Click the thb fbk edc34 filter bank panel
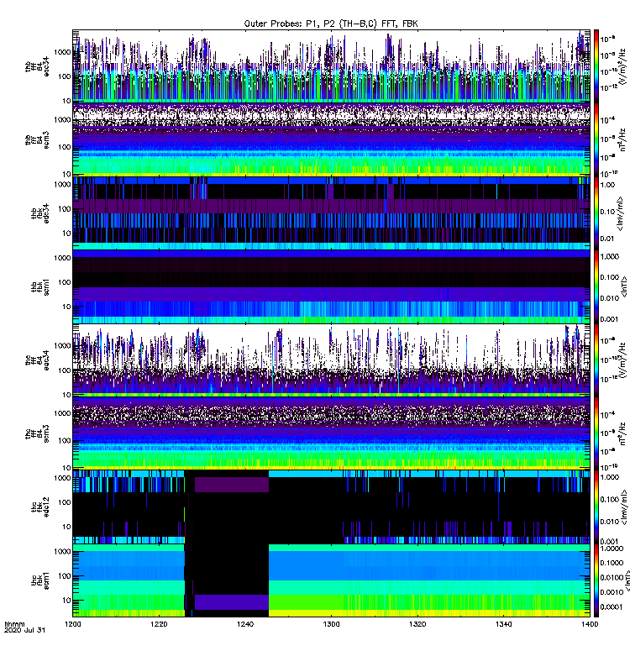The image size is (630, 672). point(331,213)
